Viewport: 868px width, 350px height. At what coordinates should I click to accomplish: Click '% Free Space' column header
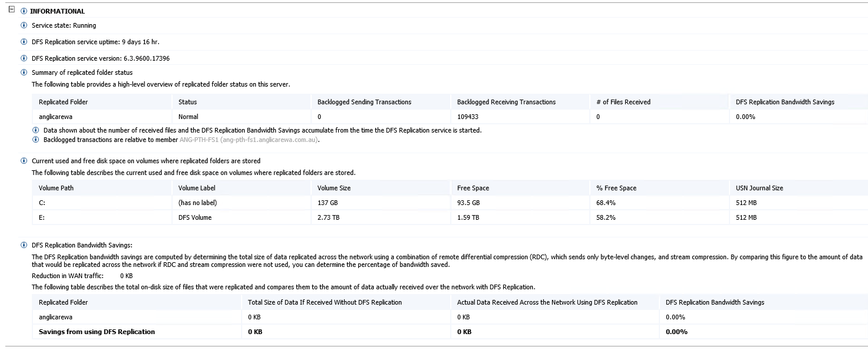(616, 188)
